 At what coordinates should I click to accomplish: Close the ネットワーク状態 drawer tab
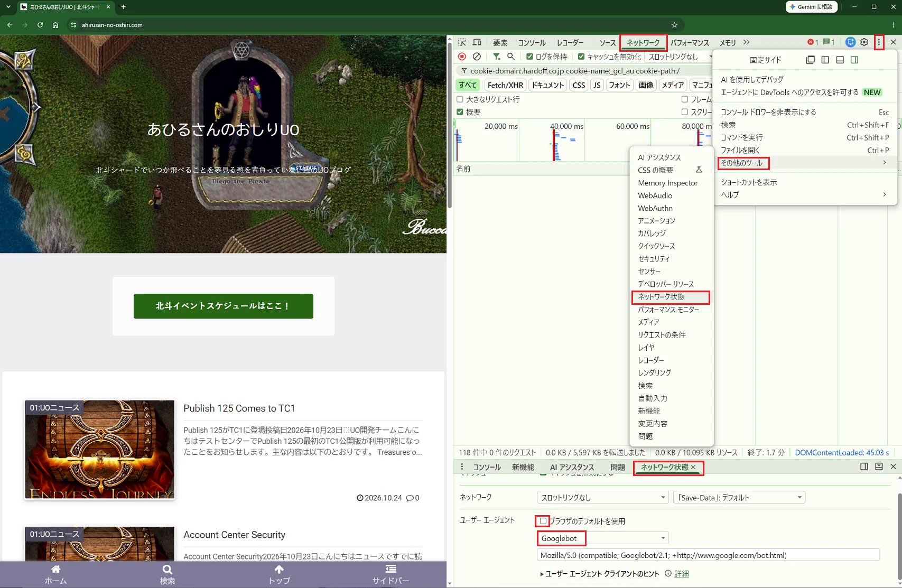pyautogui.click(x=693, y=467)
